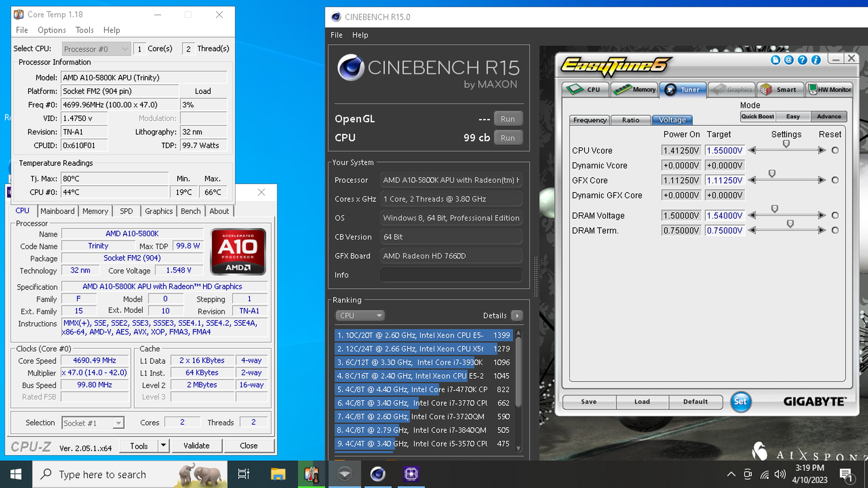
Task: Click Cinebench taskbar icon
Action: click(377, 474)
